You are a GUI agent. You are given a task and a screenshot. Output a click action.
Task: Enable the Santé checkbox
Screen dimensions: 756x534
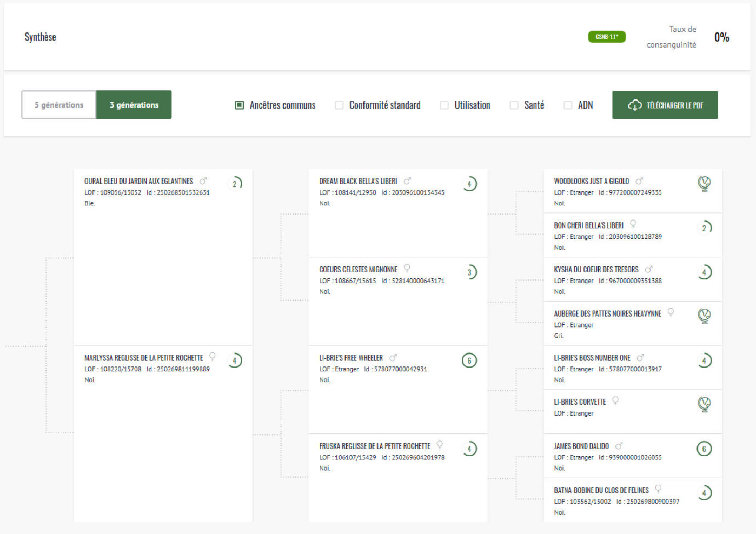514,105
